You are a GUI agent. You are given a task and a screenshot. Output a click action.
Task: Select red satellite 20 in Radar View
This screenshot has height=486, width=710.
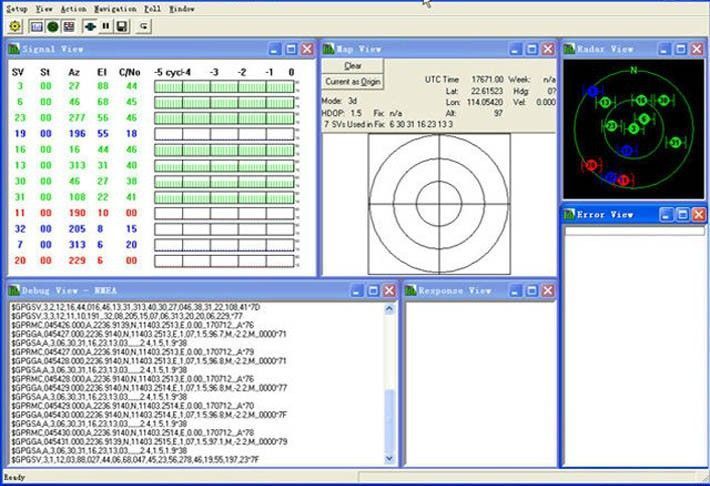pos(590,165)
